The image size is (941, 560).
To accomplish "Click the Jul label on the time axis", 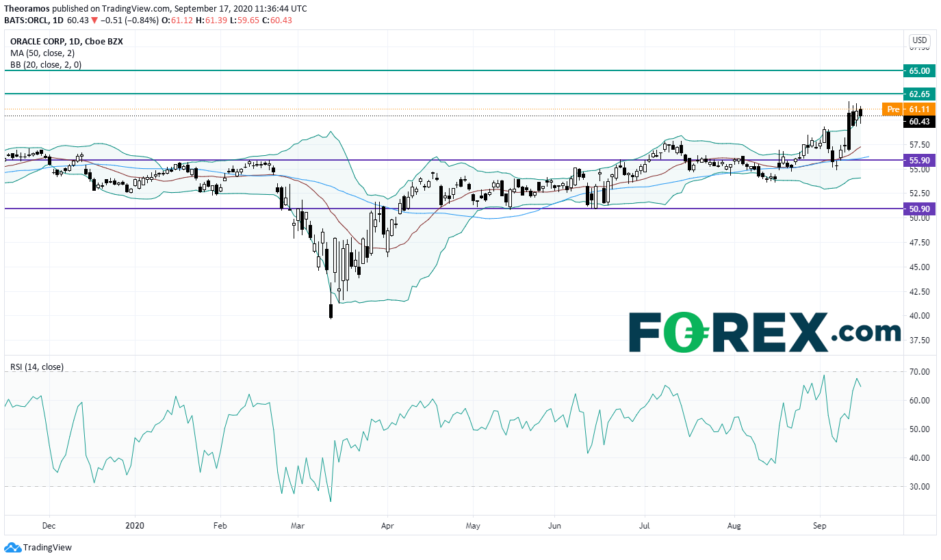I will click(x=643, y=526).
